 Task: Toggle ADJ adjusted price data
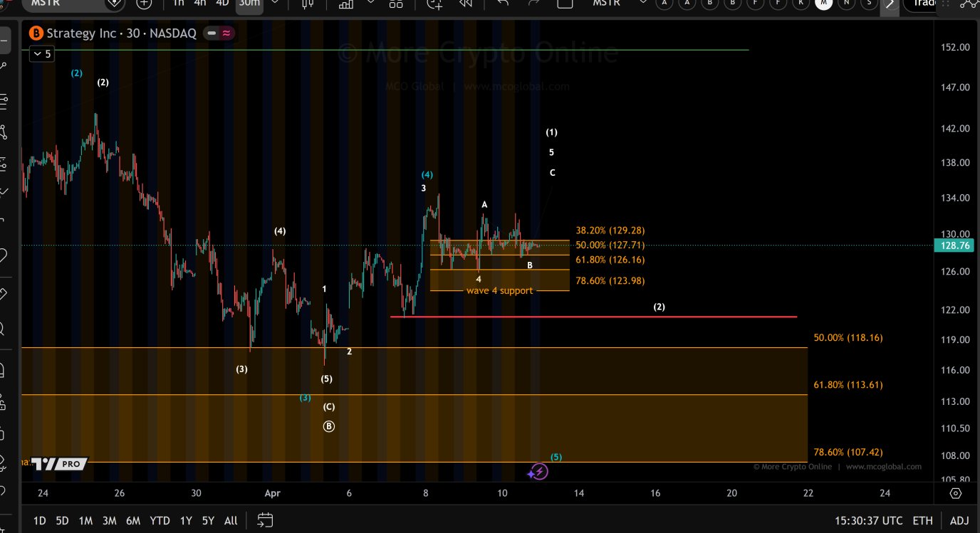tap(959, 521)
